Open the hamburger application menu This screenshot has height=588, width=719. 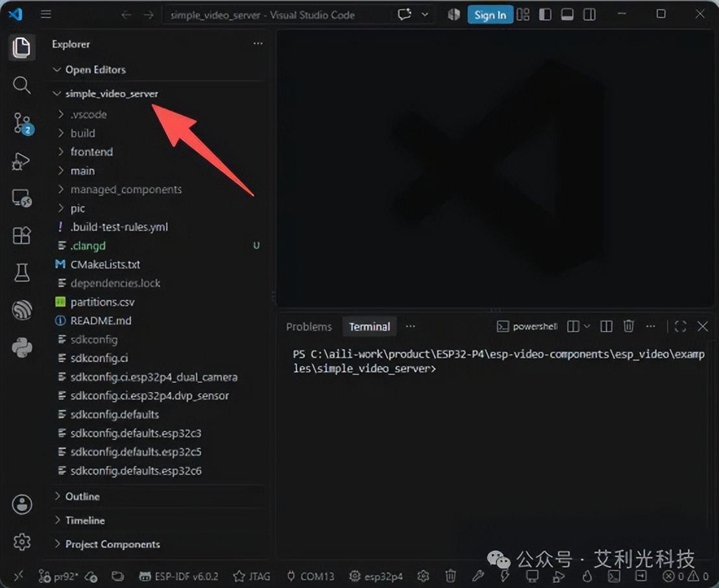point(46,14)
